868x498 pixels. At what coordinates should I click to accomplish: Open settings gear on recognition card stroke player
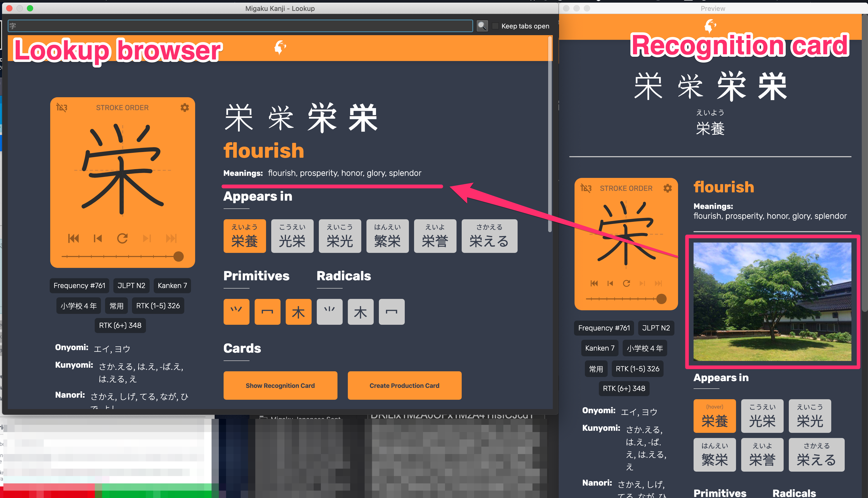pyautogui.click(x=668, y=188)
